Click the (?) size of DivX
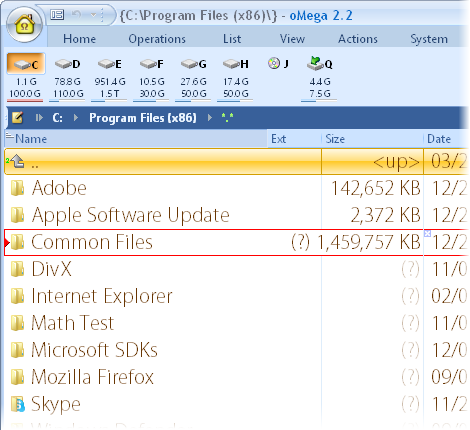 tap(410, 269)
